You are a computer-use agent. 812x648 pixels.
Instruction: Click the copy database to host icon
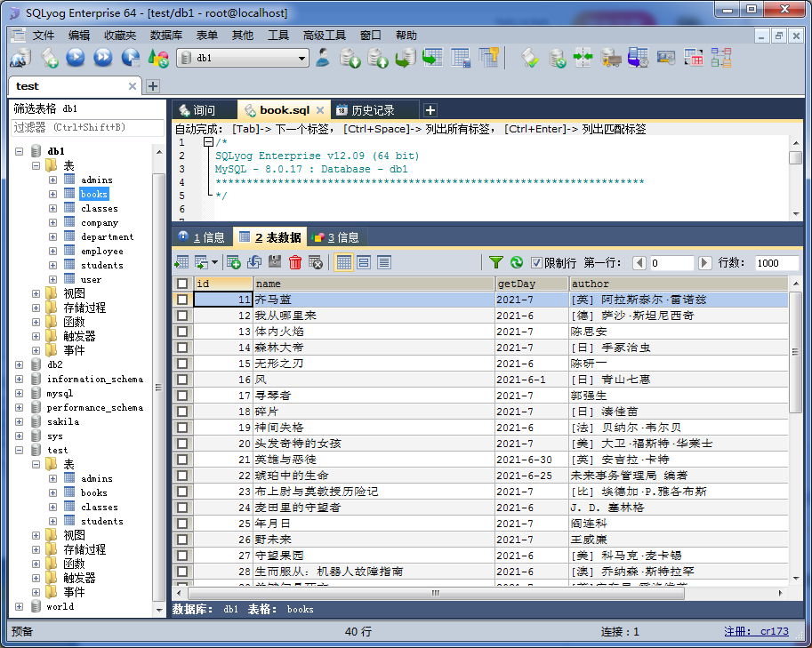click(406, 58)
